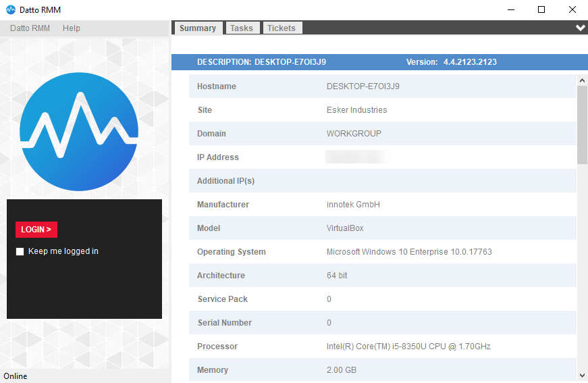Switch to the Summary tab
Screen dimensions: 588x383
(x=198, y=28)
